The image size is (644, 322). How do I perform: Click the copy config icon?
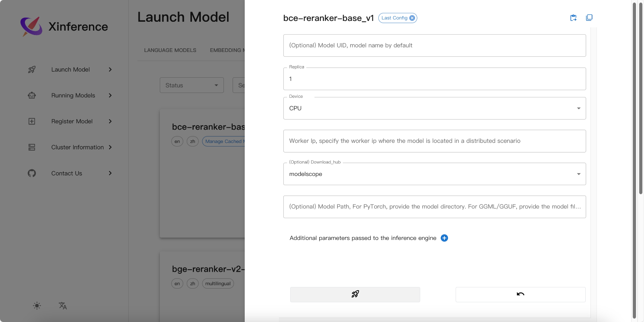(x=589, y=18)
